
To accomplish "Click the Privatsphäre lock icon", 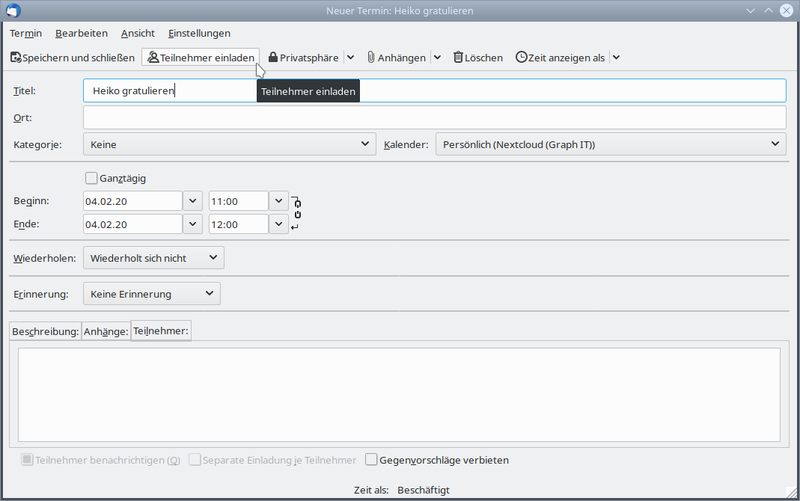I will (x=273, y=57).
